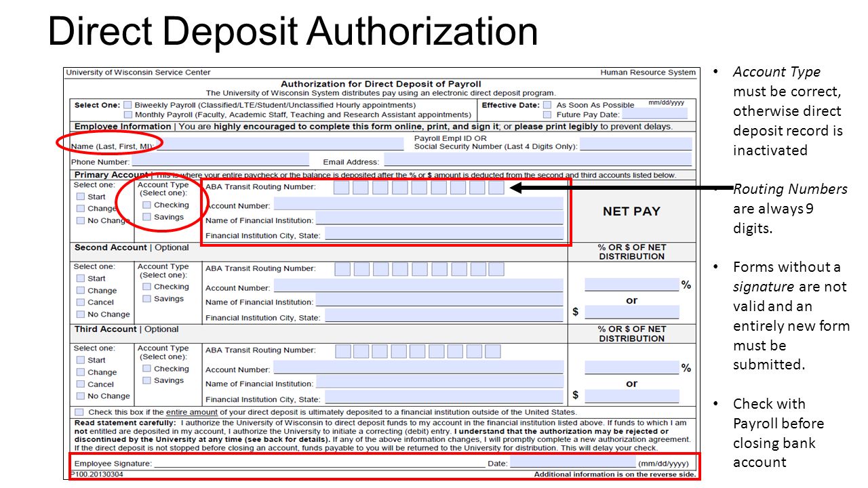Screen dimensions: 868x488
Task: Click the Second Account percent distribution field
Action: (632, 285)
